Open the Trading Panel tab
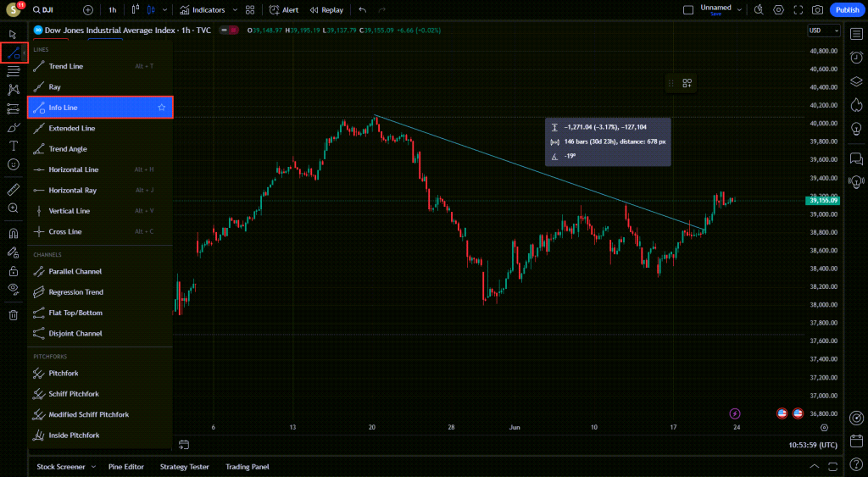Screen dimensions: 868x477 (248, 467)
